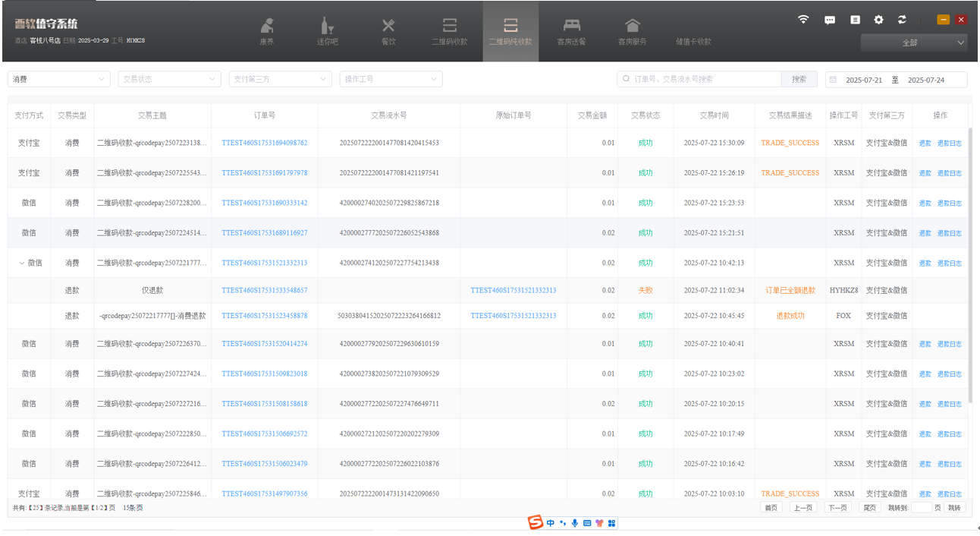The image size is (980, 536).
Task: Click the refresh sync arrows icon
Action: coord(902,20)
